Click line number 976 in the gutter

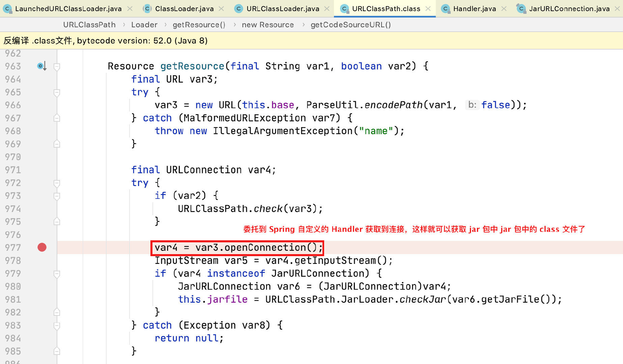point(13,235)
